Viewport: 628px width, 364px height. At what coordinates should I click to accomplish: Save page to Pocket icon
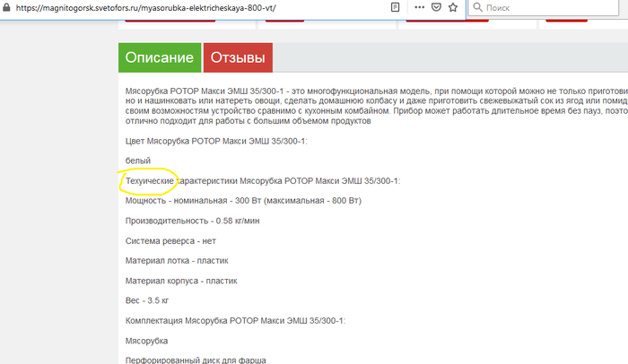436,7
